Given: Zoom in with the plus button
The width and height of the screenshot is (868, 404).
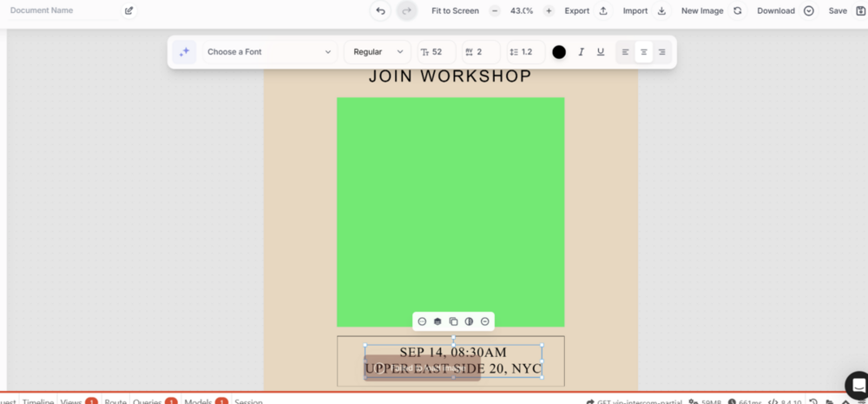Looking at the screenshot, I should tap(549, 10).
